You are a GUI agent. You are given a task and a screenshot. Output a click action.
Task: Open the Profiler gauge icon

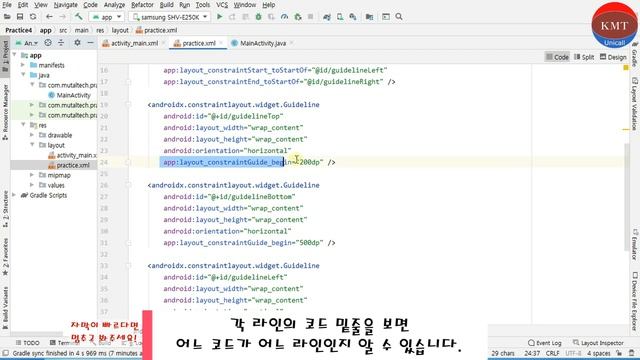[284, 17]
